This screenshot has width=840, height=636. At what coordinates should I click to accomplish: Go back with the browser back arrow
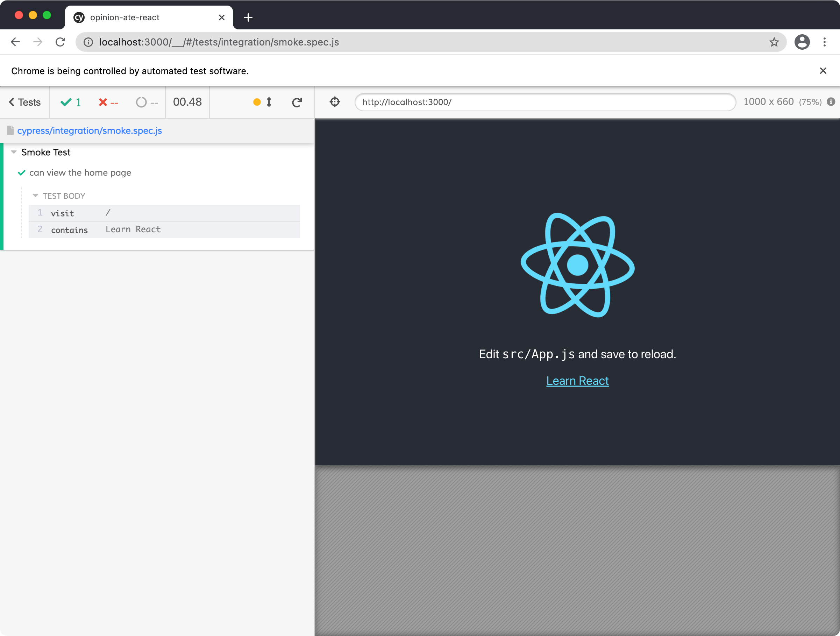click(15, 42)
